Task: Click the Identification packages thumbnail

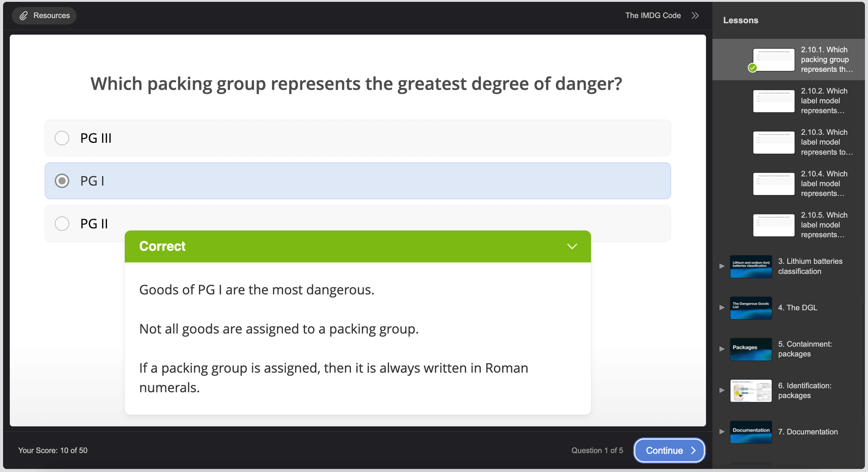Action: coord(751,390)
